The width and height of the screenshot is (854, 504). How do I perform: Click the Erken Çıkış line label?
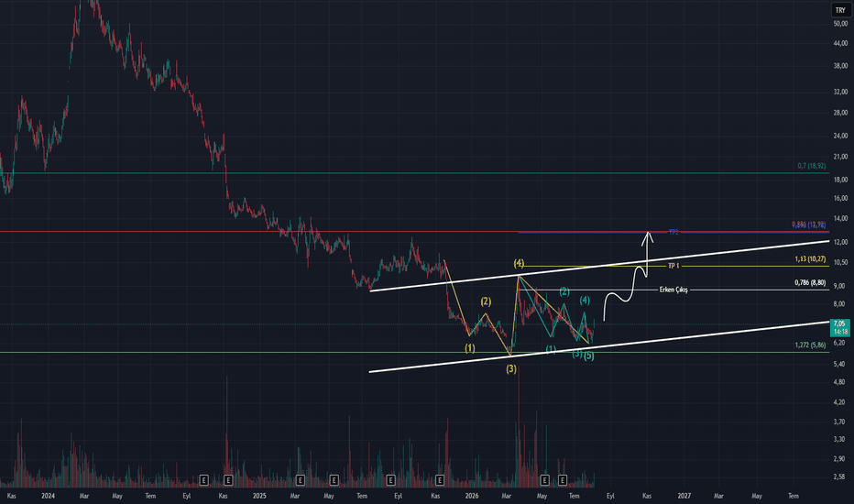tap(673, 290)
